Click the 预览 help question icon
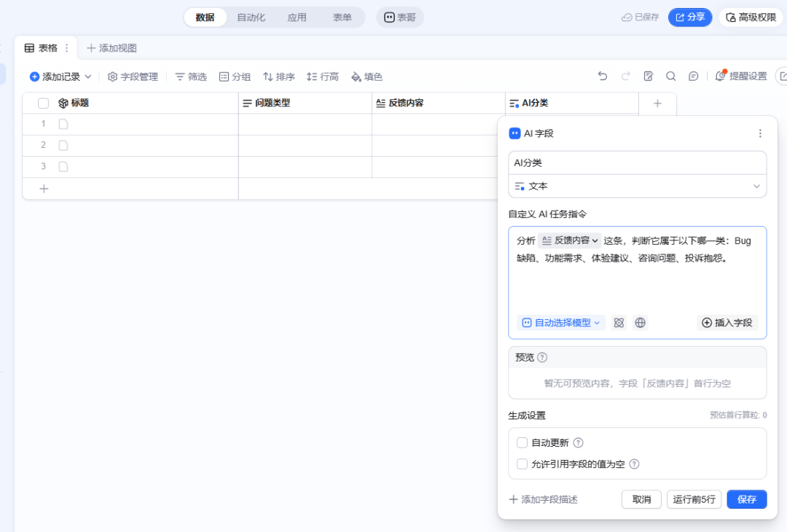 click(542, 357)
